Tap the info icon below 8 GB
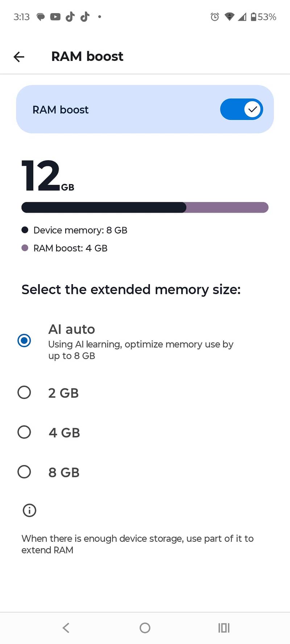The height and width of the screenshot is (644, 290). point(29,510)
